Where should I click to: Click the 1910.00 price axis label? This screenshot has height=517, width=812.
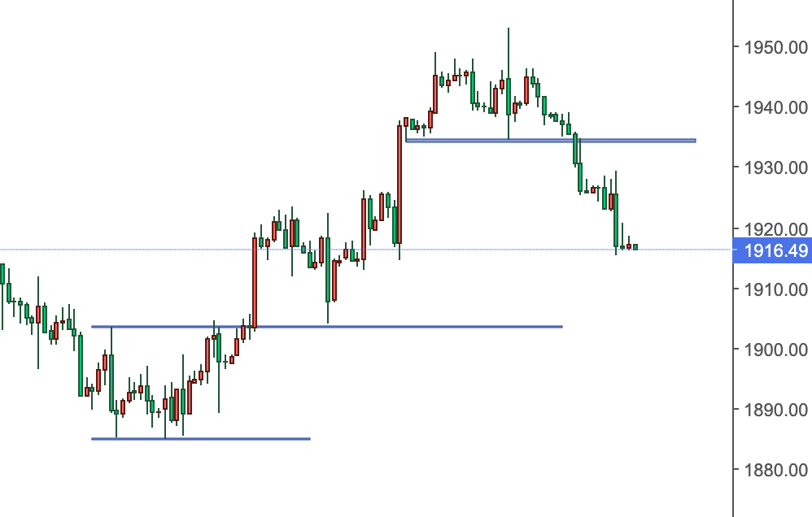[771, 289]
